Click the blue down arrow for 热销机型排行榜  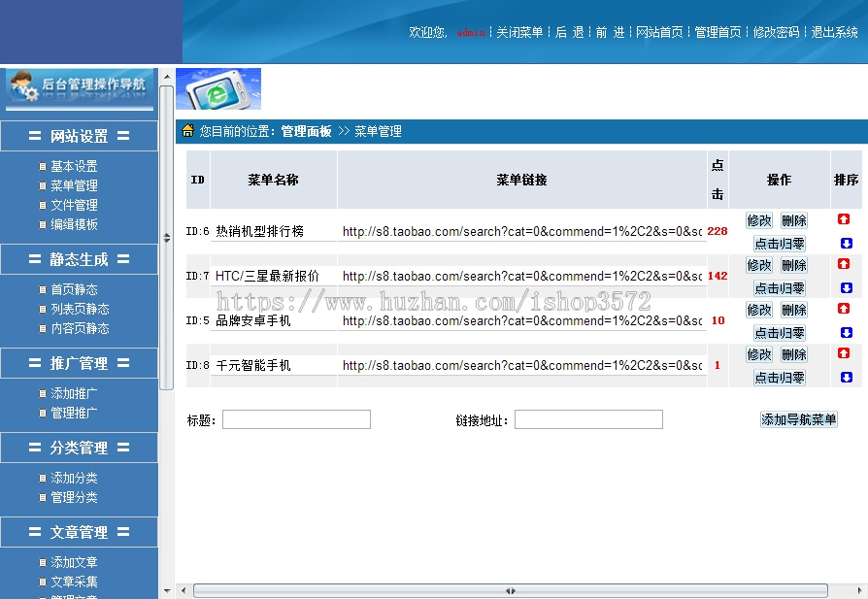(x=844, y=243)
